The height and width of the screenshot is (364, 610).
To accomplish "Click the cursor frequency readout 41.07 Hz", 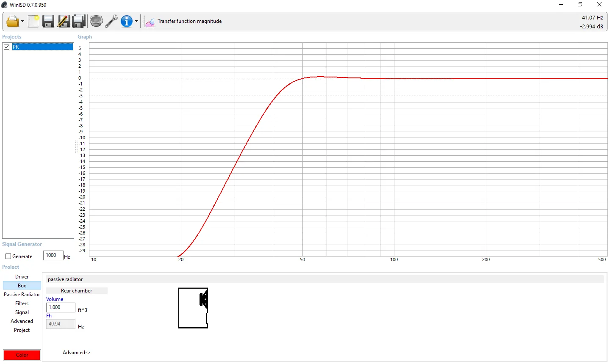I will pyautogui.click(x=592, y=18).
